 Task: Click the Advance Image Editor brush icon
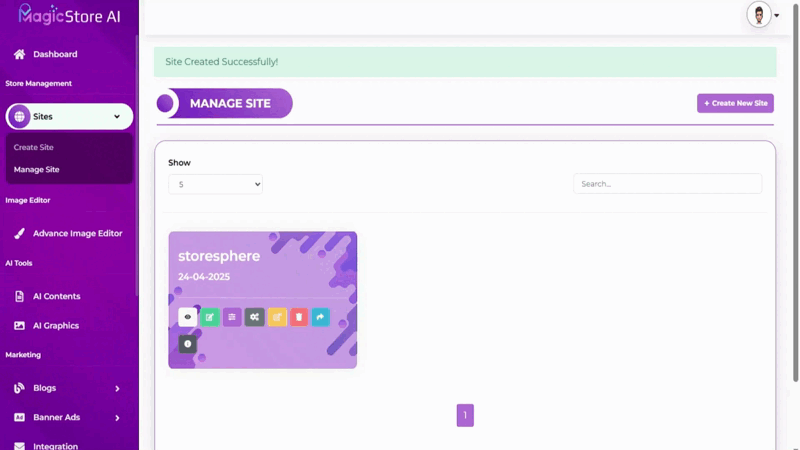19,233
